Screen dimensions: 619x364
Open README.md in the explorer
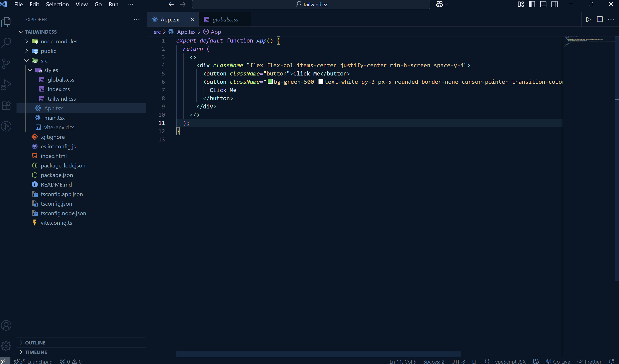81,185
